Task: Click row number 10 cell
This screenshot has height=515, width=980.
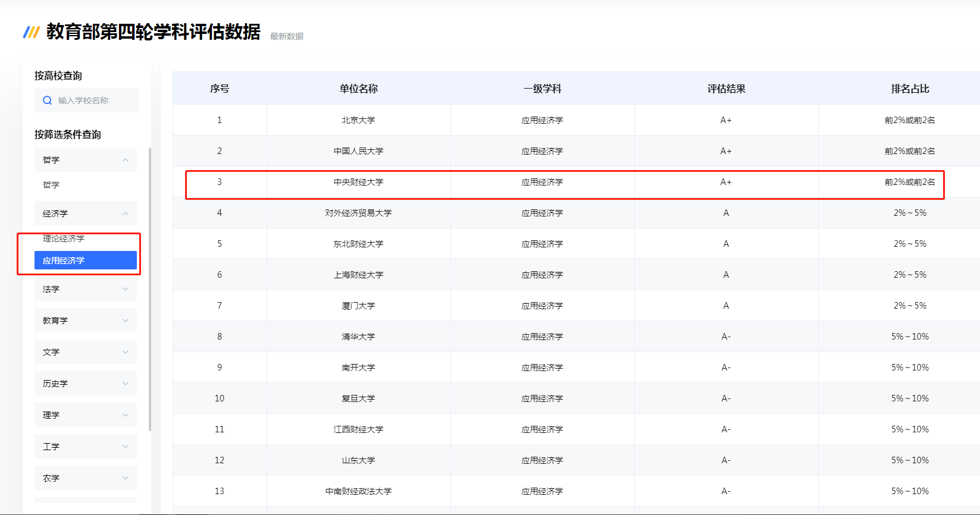Action: click(x=220, y=398)
